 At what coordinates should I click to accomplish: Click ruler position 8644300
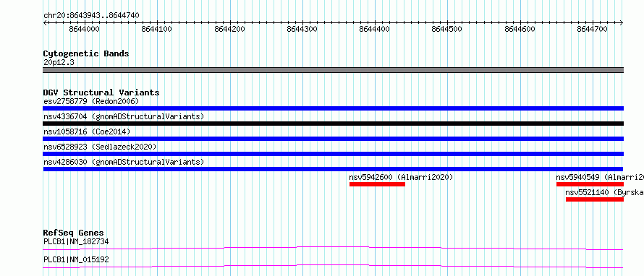coord(302,29)
